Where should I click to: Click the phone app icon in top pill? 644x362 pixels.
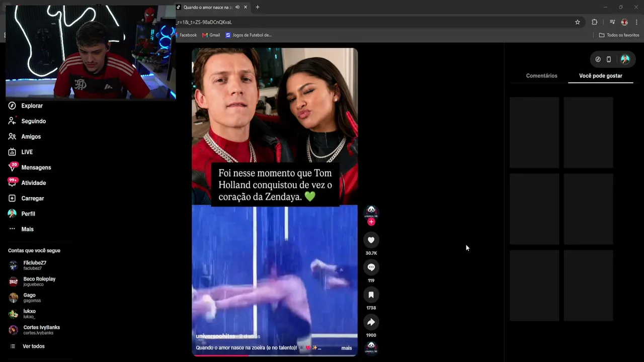609,59
